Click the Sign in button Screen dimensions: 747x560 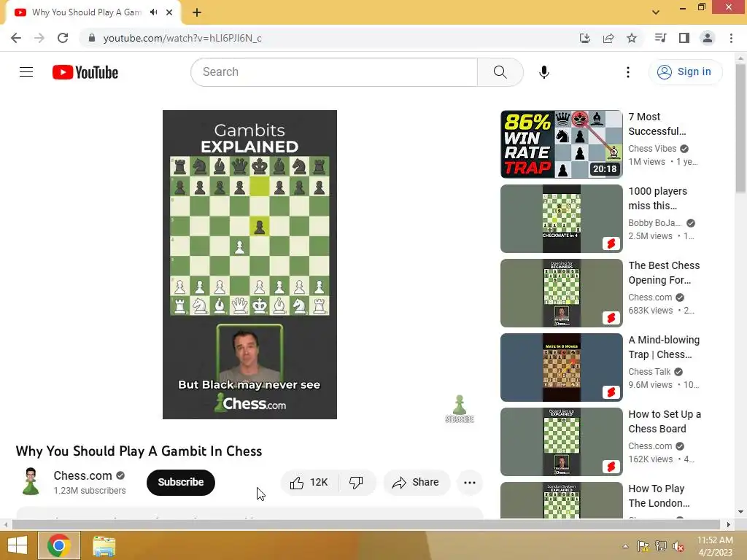(x=685, y=72)
